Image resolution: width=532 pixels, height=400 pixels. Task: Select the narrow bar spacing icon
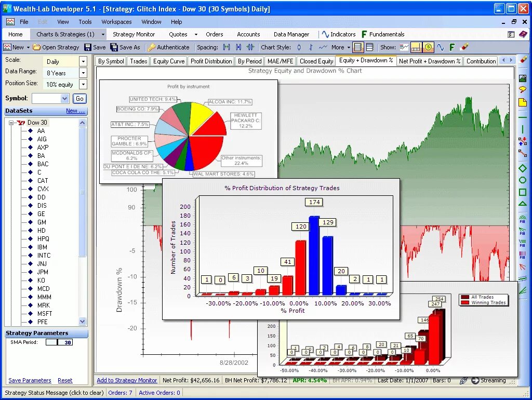pyautogui.click(x=250, y=47)
